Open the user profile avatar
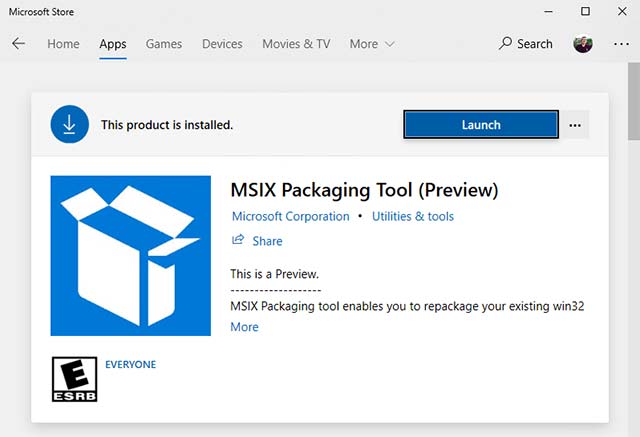This screenshot has width=640, height=437. [583, 44]
